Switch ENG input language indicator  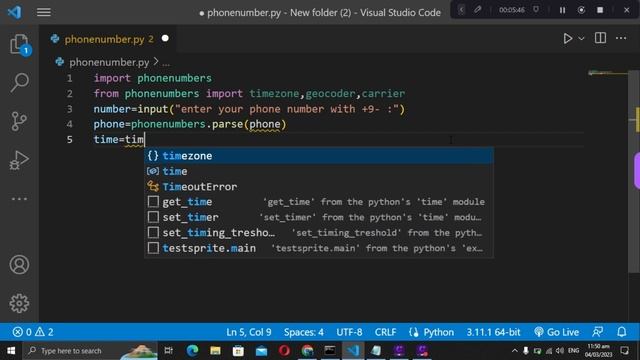573,351
